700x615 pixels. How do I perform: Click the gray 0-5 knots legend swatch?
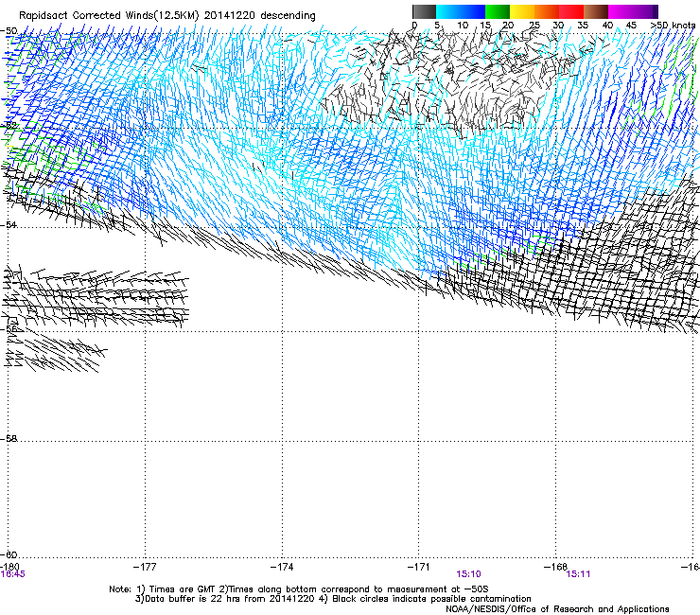424,11
